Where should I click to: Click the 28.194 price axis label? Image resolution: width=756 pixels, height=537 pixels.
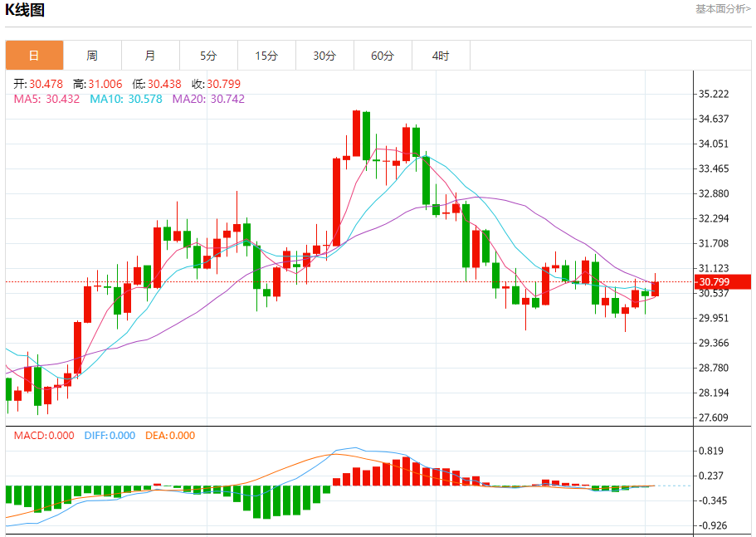pos(714,393)
